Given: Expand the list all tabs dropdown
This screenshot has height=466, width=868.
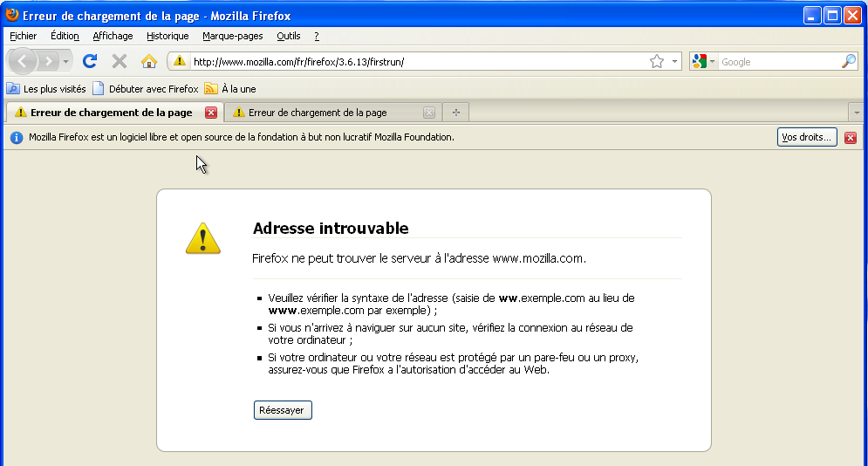Looking at the screenshot, I should 857,113.
